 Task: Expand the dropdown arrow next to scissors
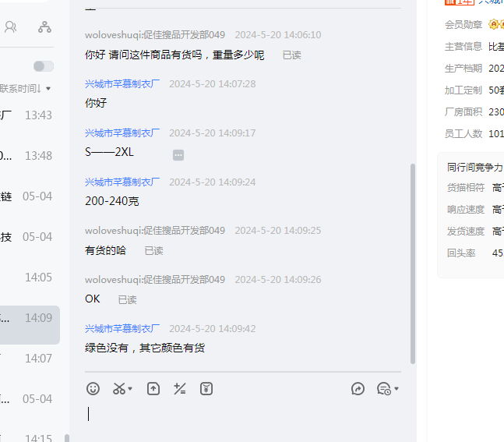pyautogui.click(x=130, y=389)
